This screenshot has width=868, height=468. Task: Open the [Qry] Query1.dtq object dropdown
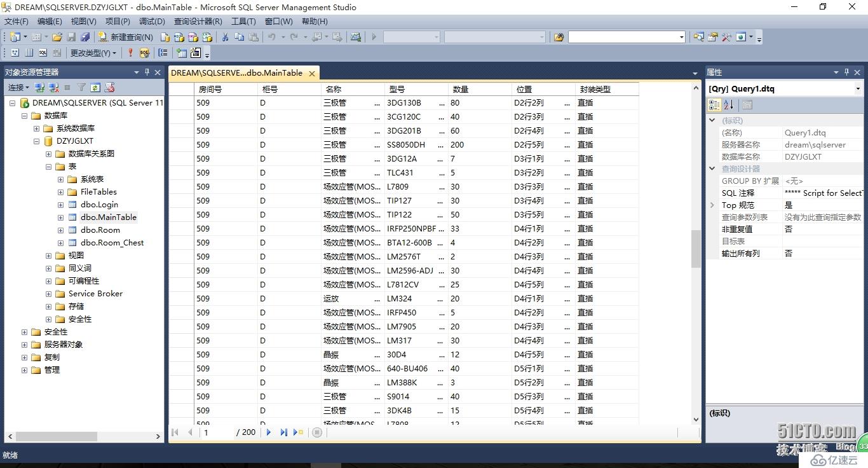858,89
